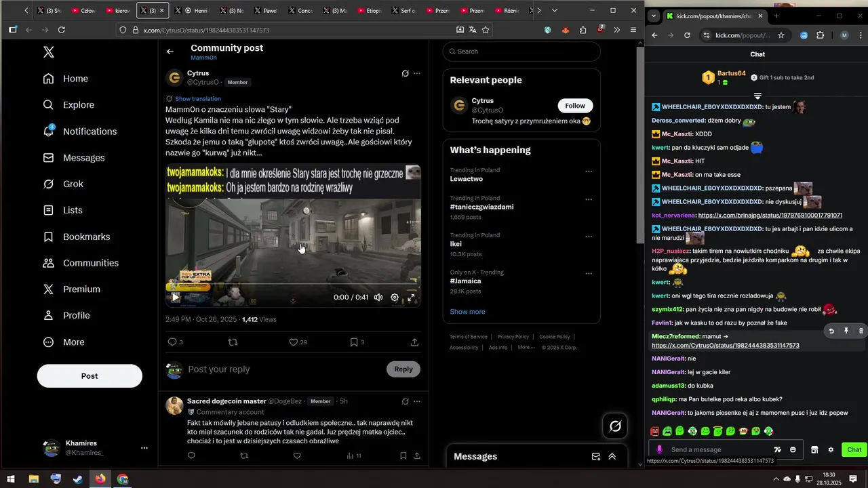Open options for #Jamaica trend
Viewport: 868px width, 488px height.
tap(589, 274)
